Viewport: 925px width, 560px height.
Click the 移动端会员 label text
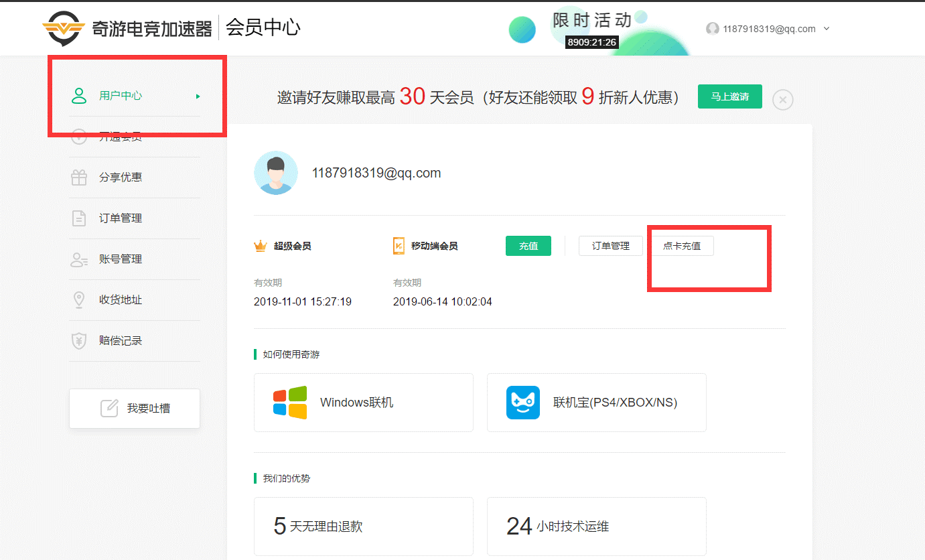435,246
